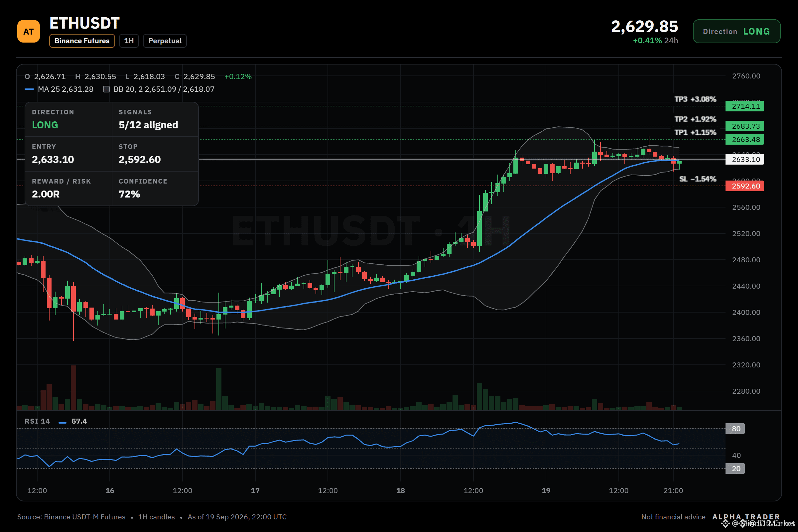Click the 17 date axis label
The height and width of the screenshot is (532, 798).
point(255,491)
